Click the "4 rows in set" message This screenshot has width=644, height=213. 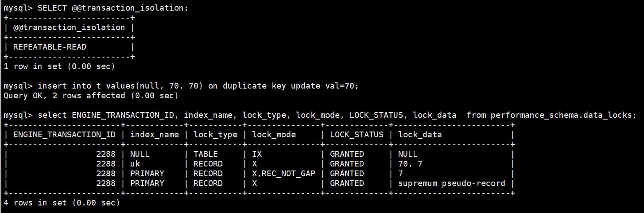tap(62, 203)
